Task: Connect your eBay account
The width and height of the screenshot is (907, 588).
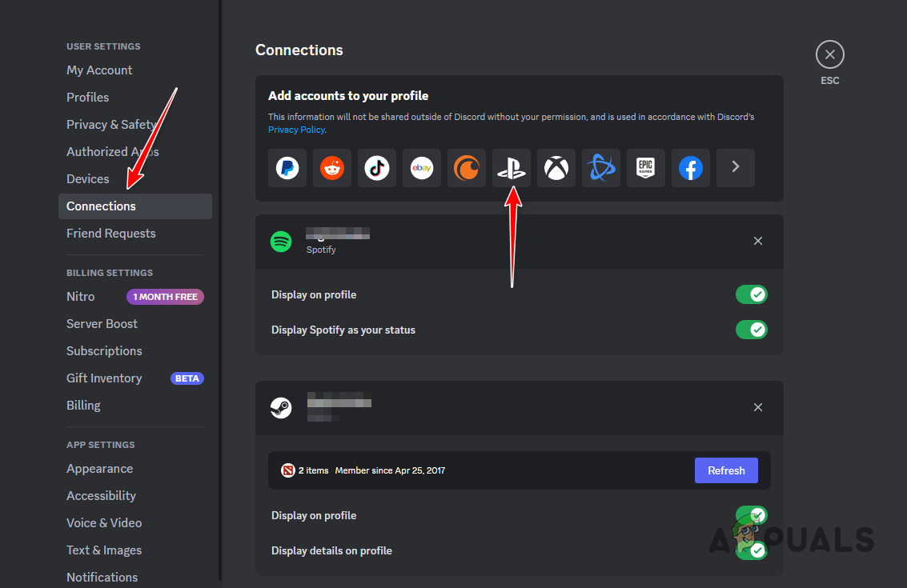Action: coord(421,168)
